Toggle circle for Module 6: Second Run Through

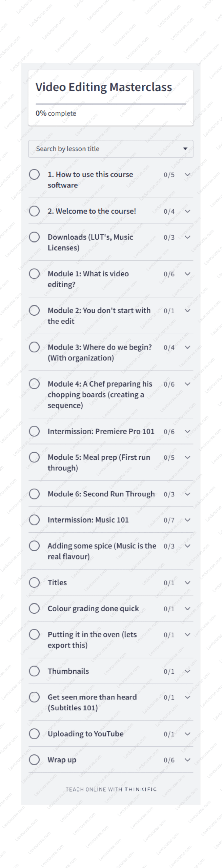(34, 494)
